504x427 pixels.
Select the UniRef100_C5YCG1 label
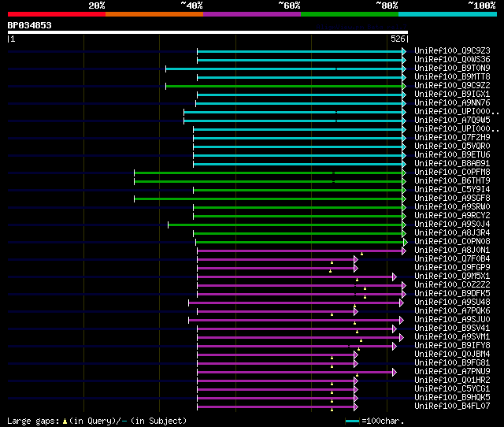pos(452,389)
